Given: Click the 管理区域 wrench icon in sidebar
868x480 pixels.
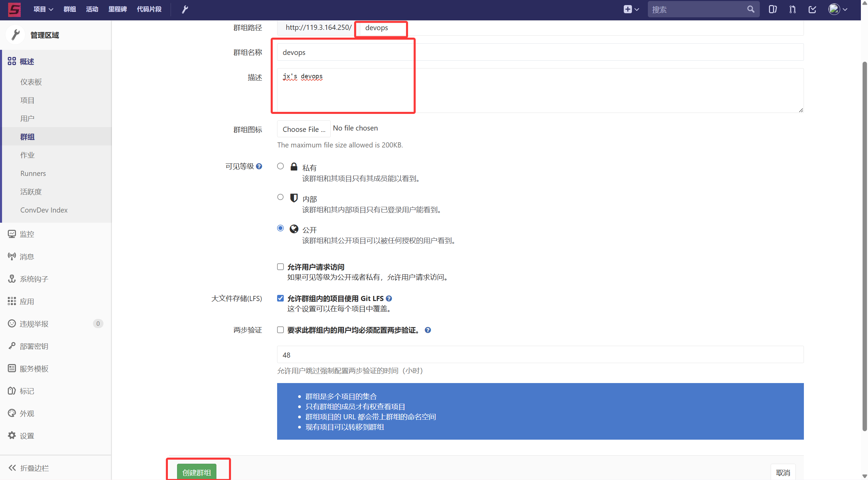Looking at the screenshot, I should 15,35.
